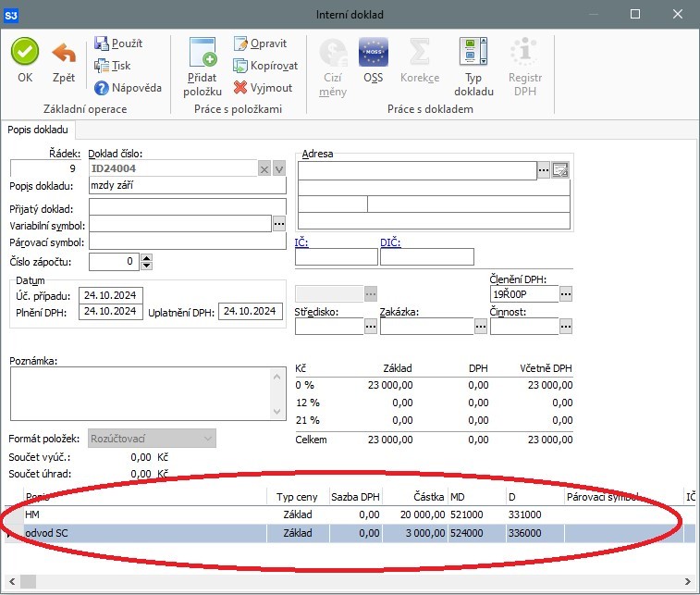Click the Popis dokladu field with mzdy září

point(188,186)
